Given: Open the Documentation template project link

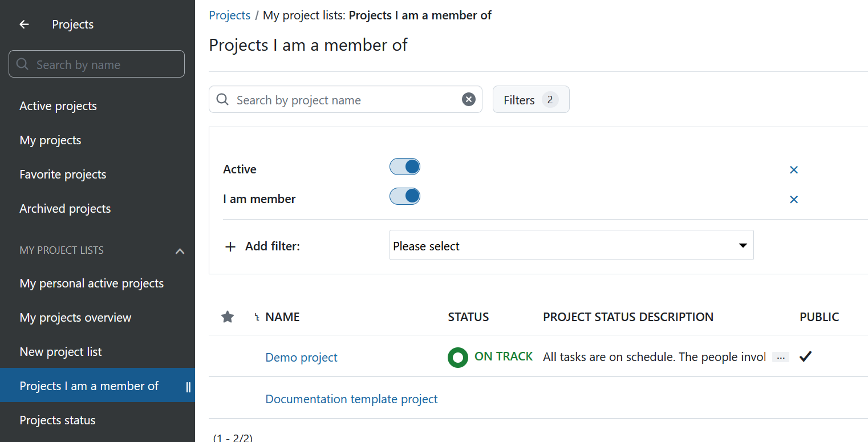Looking at the screenshot, I should (351, 399).
